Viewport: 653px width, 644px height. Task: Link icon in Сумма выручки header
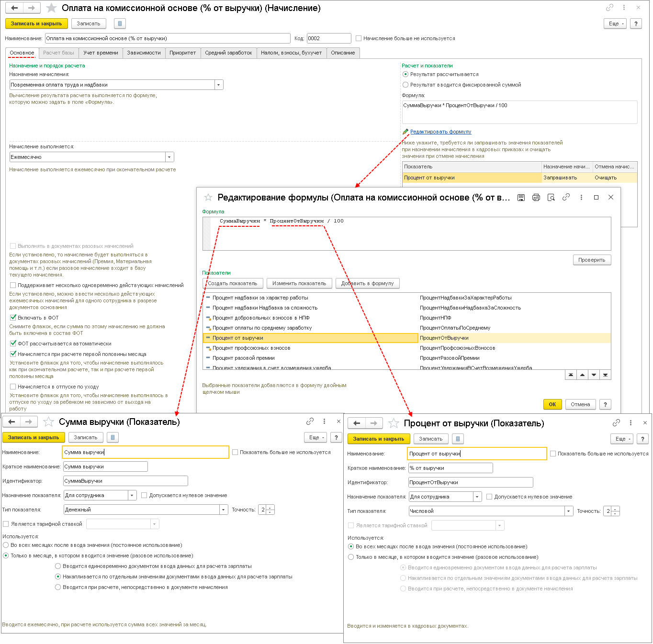(x=310, y=422)
